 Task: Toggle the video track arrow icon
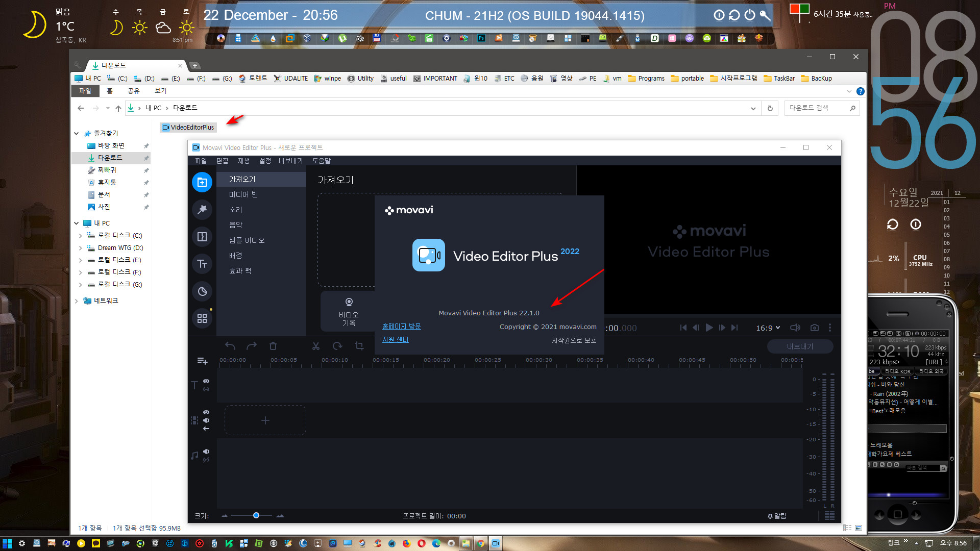point(206,429)
